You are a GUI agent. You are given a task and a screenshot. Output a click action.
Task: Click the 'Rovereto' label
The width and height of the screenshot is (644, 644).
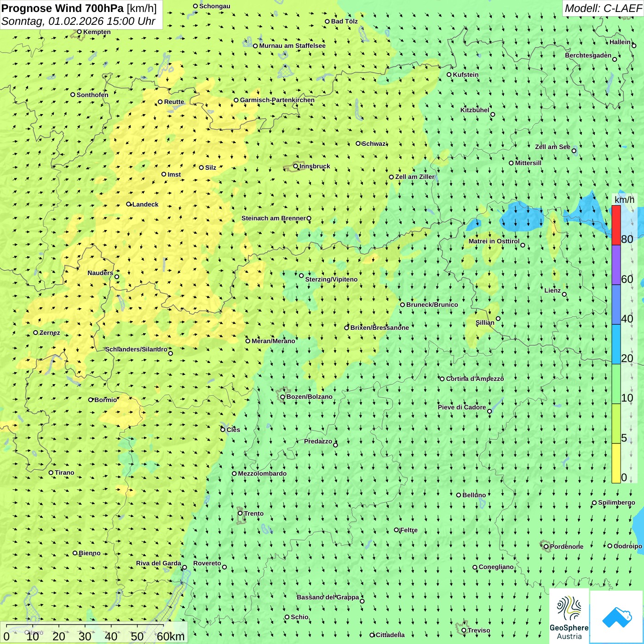point(207,563)
